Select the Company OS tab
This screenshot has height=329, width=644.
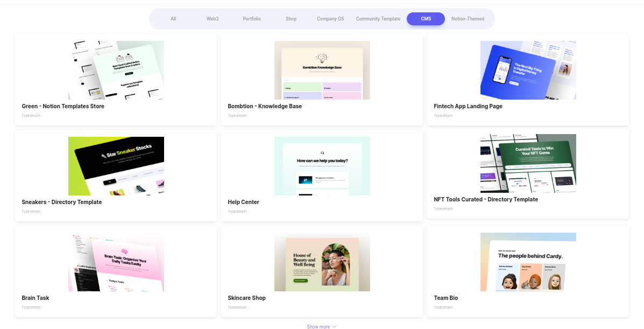[x=330, y=19]
